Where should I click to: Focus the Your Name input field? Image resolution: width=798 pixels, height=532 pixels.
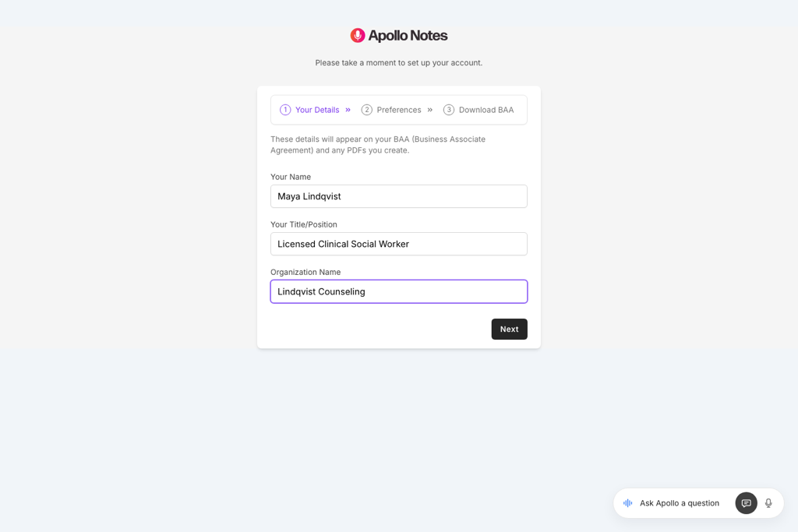[x=399, y=196]
